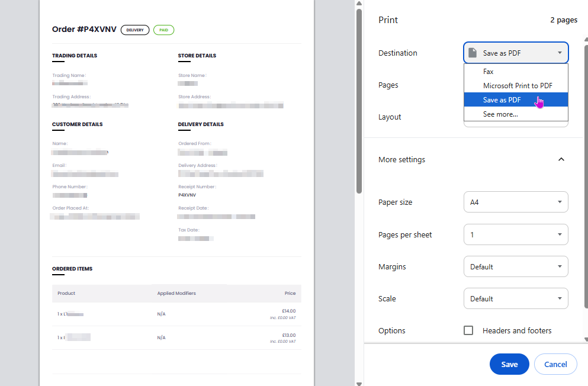This screenshot has width=588, height=386.
Task: Open the Paper size A4 dropdown
Action: 515,202
